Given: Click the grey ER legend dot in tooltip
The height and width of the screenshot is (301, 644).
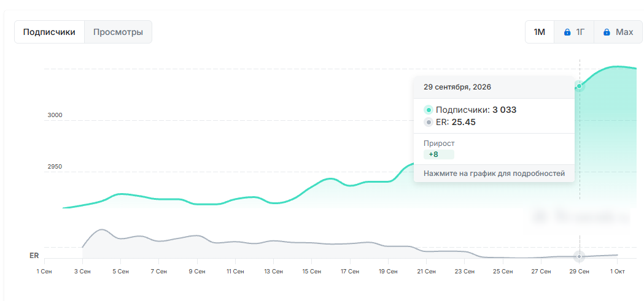Looking at the screenshot, I should pos(429,122).
